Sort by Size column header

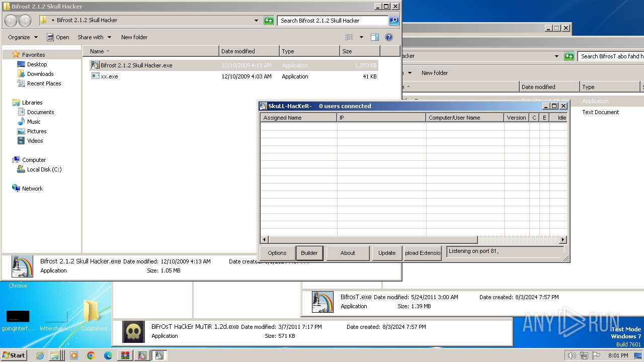[x=360, y=51]
